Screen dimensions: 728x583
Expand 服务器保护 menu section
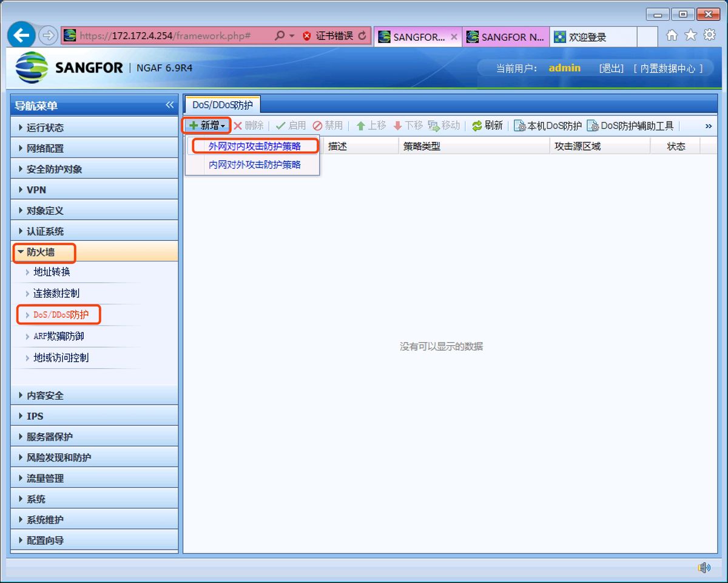click(x=95, y=436)
